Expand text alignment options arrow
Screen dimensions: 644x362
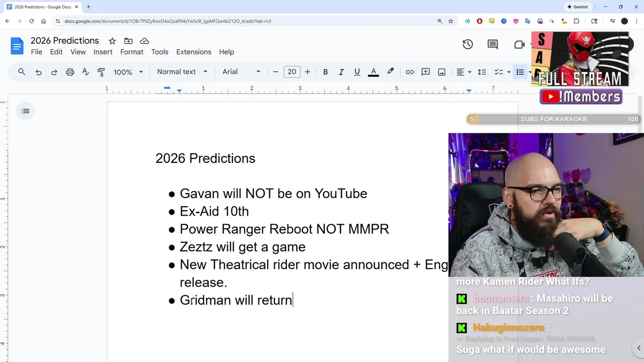(470, 72)
